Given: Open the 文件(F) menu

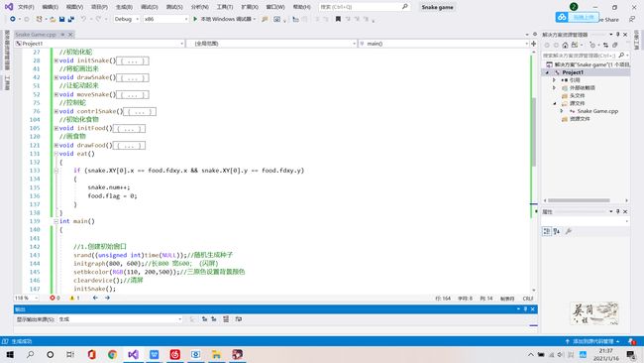Looking at the screenshot, I should [26, 7].
